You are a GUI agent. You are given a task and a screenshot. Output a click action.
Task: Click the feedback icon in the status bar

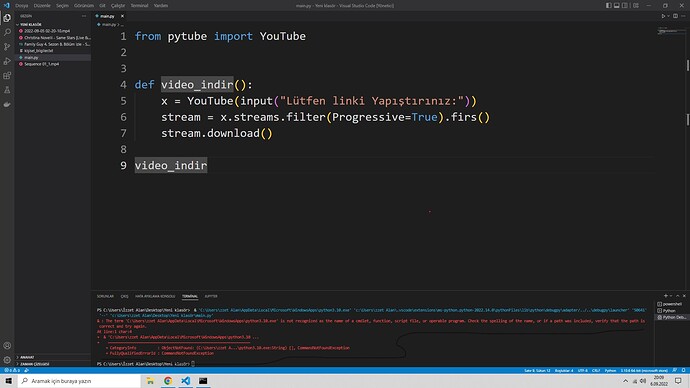[675, 370]
